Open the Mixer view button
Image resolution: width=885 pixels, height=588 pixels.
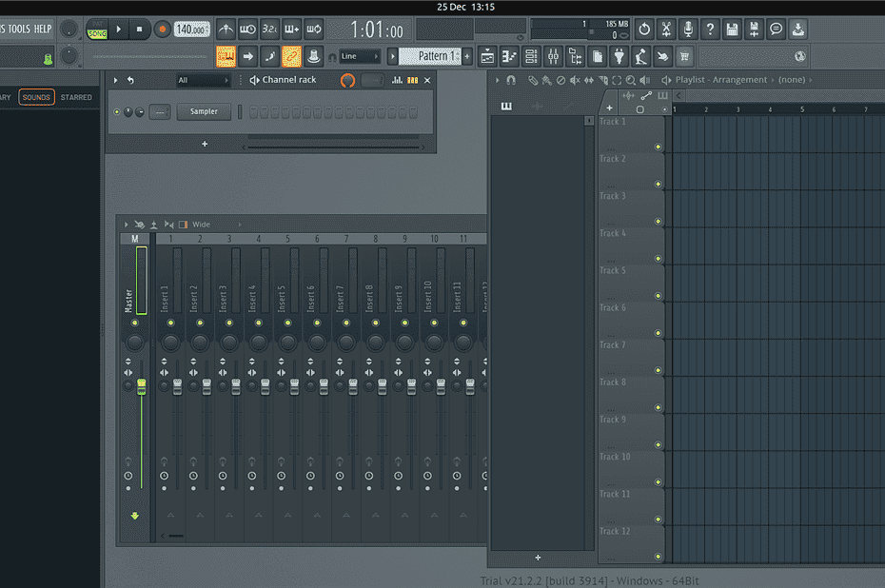click(553, 56)
